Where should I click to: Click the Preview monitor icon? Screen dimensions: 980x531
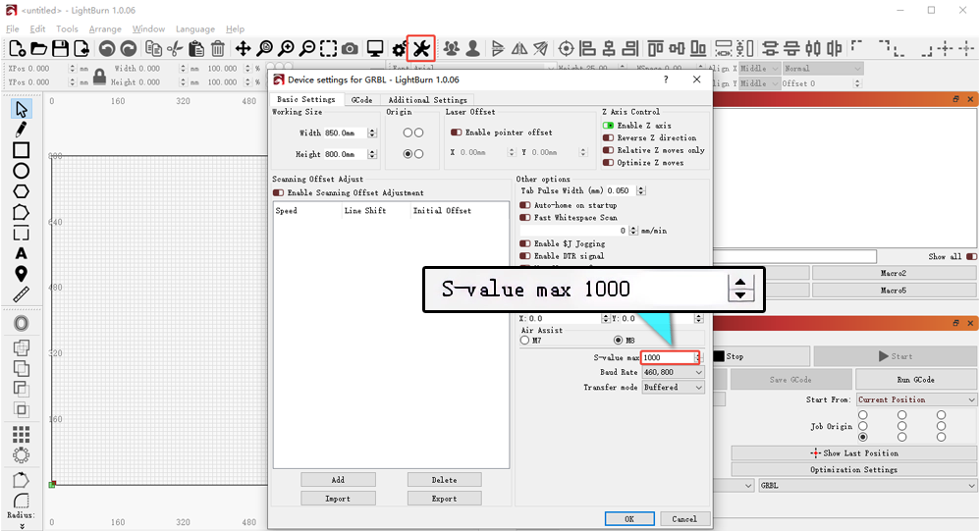click(375, 49)
